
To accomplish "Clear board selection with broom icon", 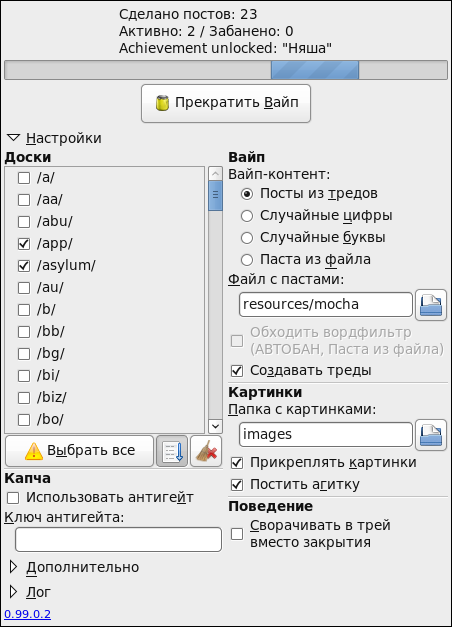I will point(206,451).
